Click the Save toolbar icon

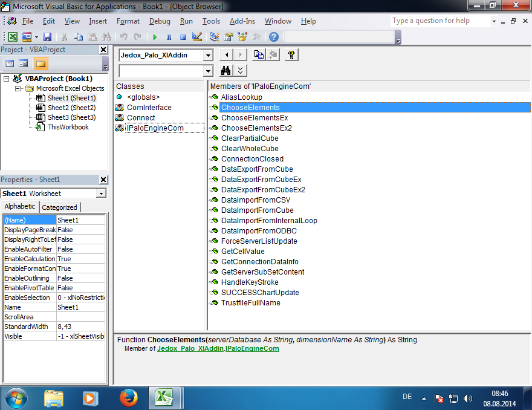click(47, 37)
